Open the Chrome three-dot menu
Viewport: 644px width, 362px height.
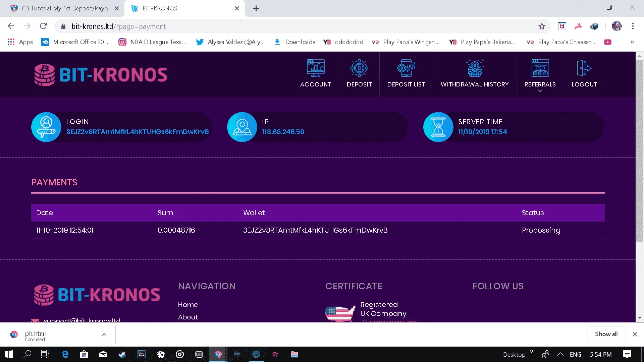[633, 26]
